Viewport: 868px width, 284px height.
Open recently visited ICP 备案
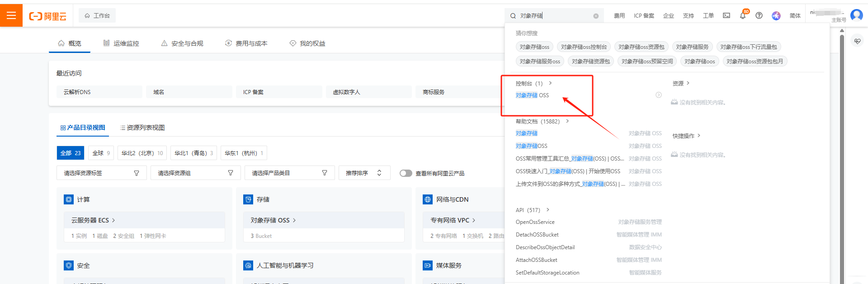[279, 92]
